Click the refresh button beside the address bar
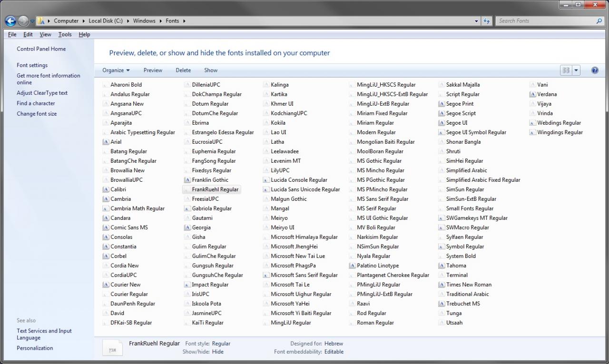609x364 pixels. [486, 21]
